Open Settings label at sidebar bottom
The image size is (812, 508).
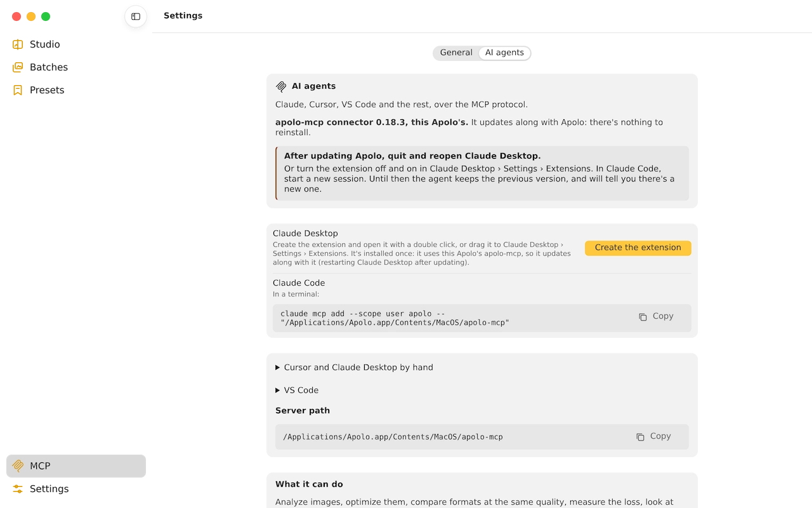(x=49, y=489)
